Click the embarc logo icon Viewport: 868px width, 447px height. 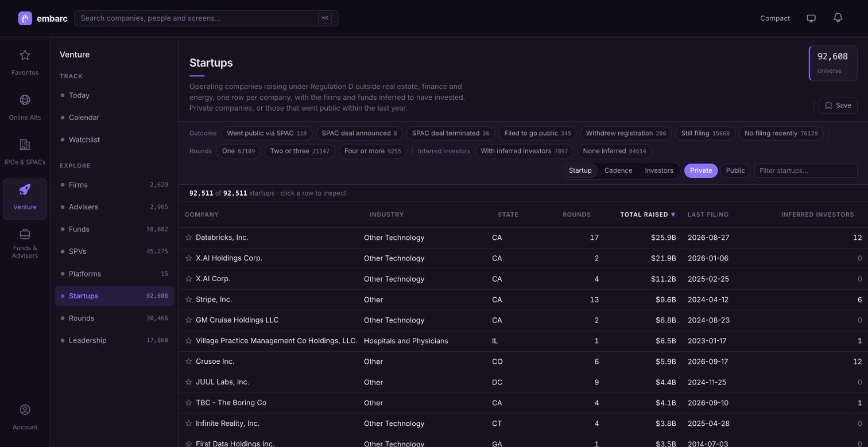[25, 18]
